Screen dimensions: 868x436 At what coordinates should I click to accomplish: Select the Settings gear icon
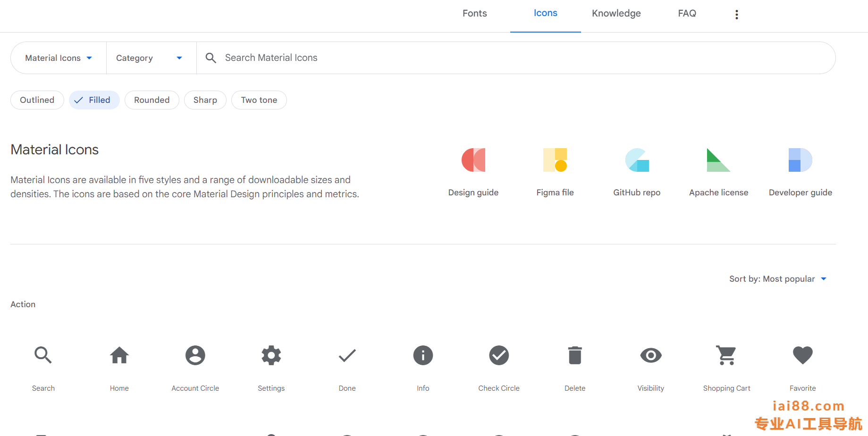[271, 355]
